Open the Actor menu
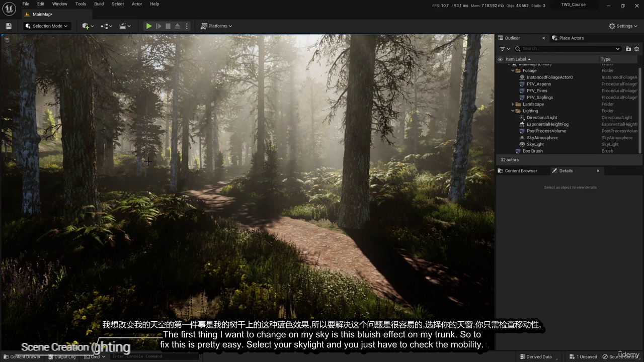This screenshot has width=644, height=362. [x=137, y=4]
